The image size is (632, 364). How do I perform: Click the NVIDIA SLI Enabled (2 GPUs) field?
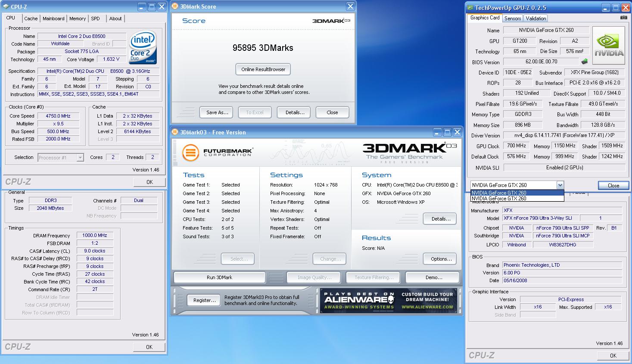(564, 168)
